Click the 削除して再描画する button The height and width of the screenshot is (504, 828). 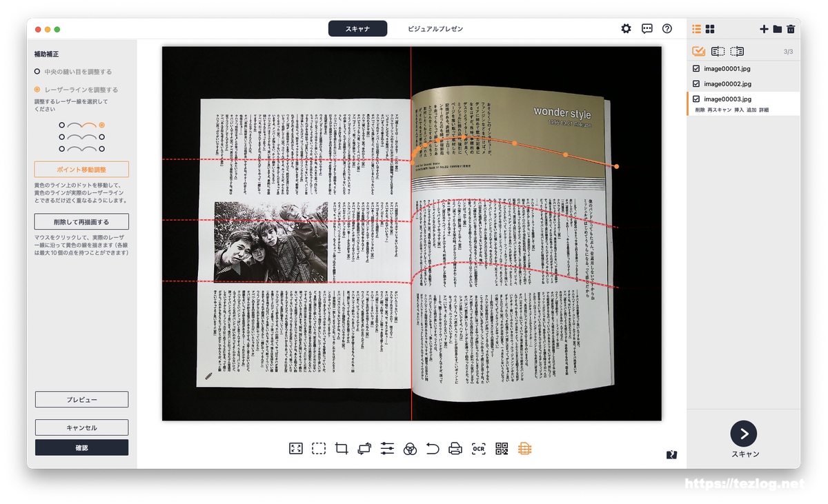[x=81, y=222]
